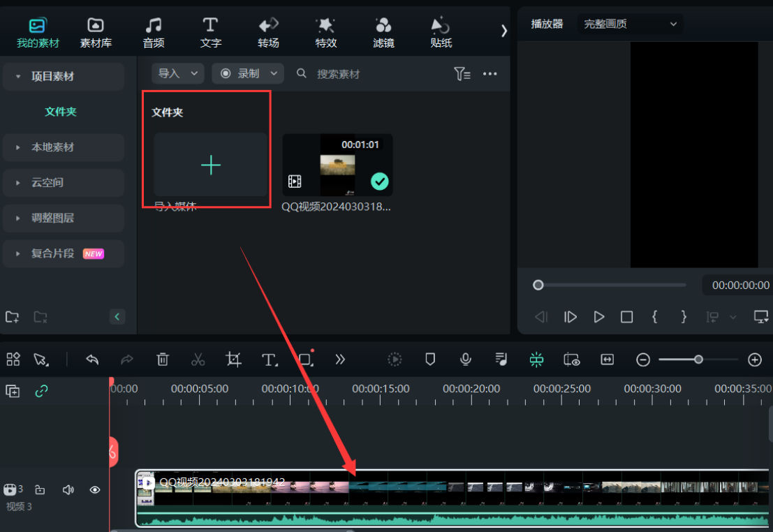773x532 pixels.
Task: Open the voiceover microphone recorder
Action: 466,360
